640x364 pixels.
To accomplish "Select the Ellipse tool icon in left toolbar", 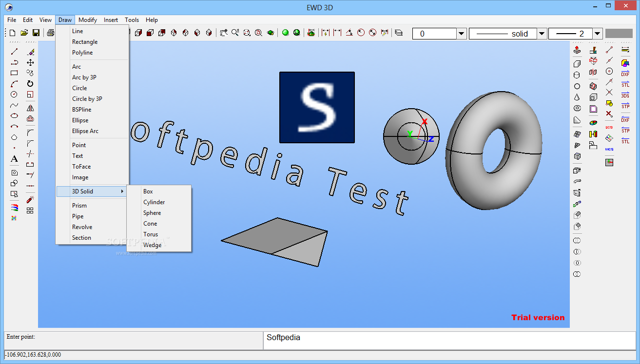I will (15, 116).
